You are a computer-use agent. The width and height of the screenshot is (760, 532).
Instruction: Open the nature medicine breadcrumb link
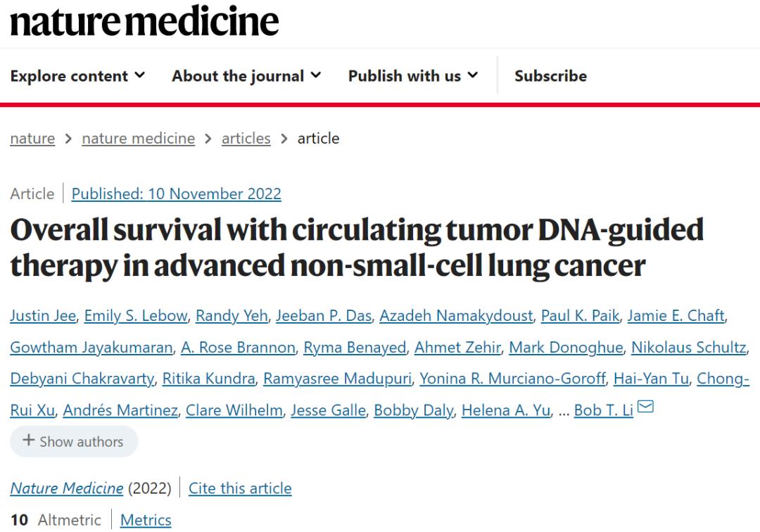(138, 139)
